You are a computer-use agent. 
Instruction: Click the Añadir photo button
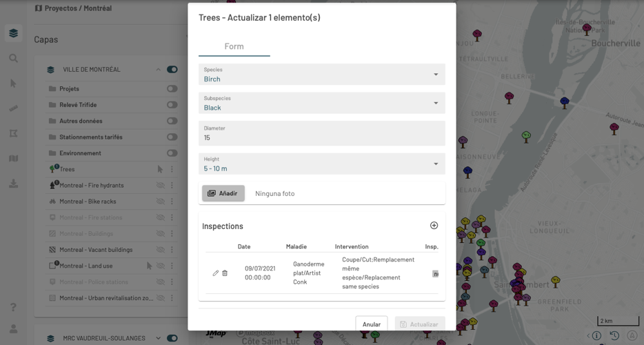pyautogui.click(x=223, y=193)
